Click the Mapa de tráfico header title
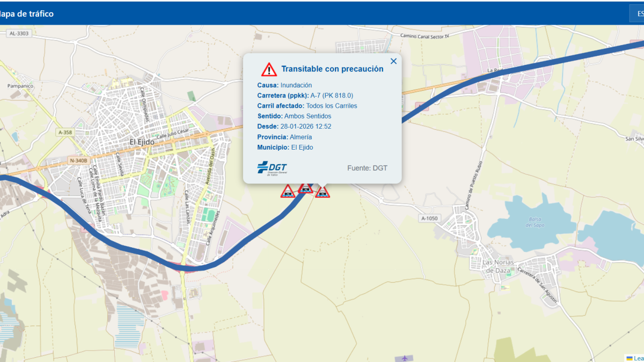The image size is (644, 362). 26,14
